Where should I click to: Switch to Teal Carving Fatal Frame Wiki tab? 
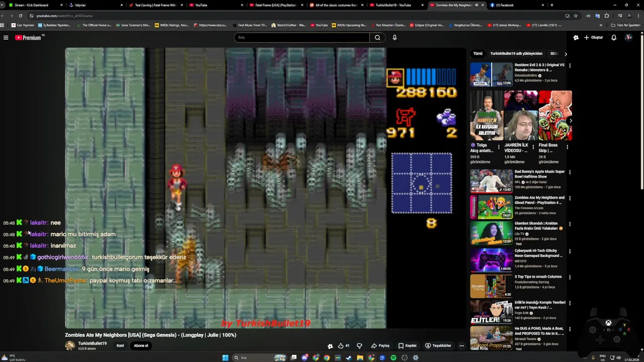click(x=155, y=5)
